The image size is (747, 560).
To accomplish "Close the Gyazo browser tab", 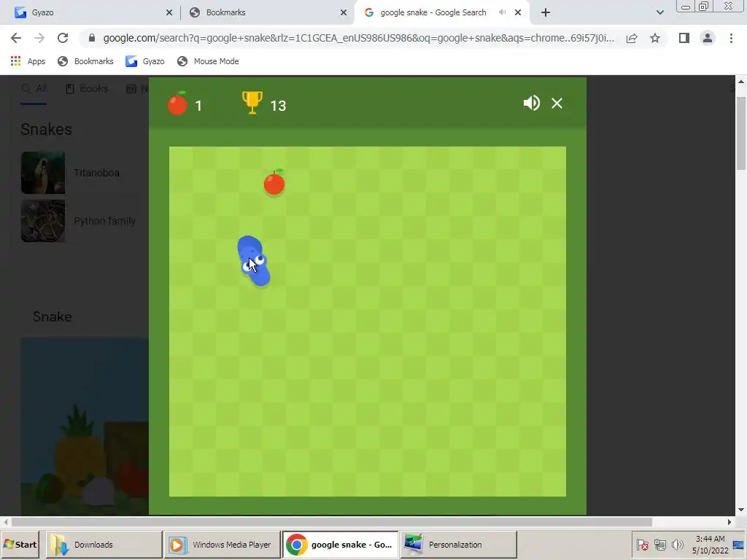I will (x=169, y=13).
